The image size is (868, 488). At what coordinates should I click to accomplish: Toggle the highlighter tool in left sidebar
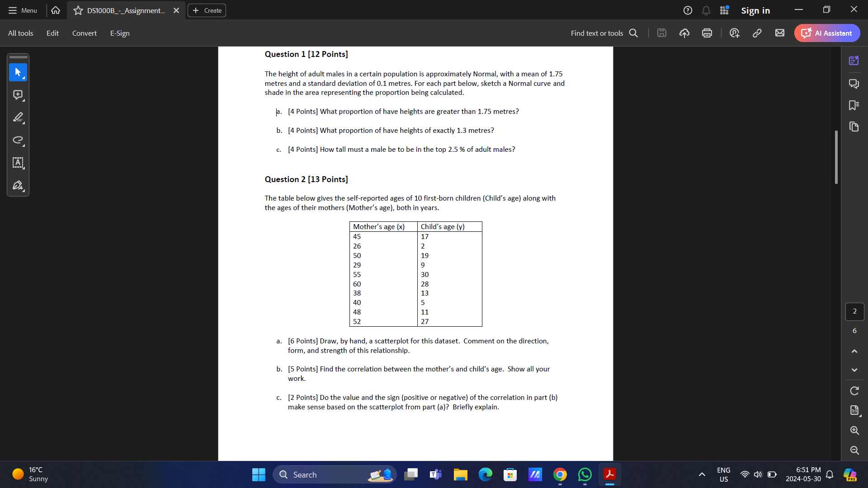point(18,117)
